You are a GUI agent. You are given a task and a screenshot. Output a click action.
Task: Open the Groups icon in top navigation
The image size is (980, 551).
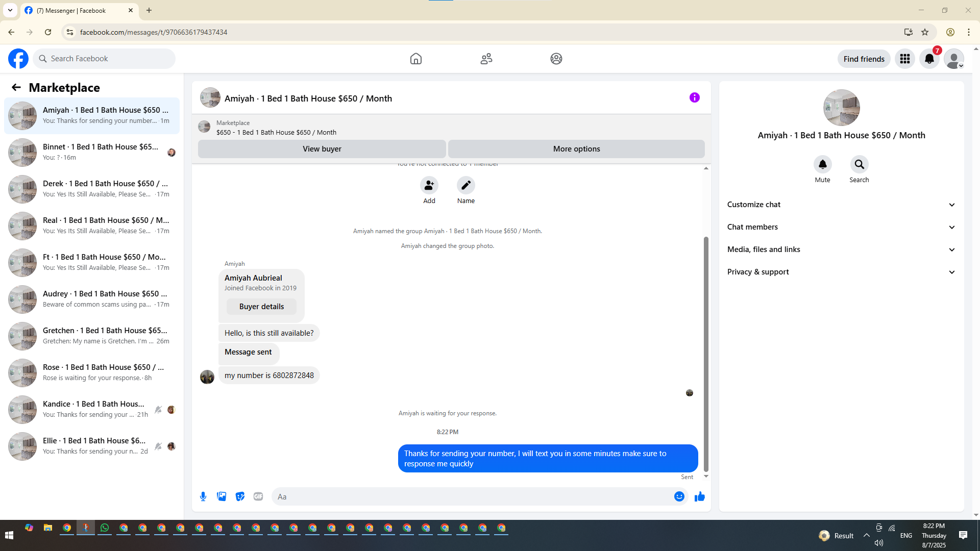[x=556, y=59]
